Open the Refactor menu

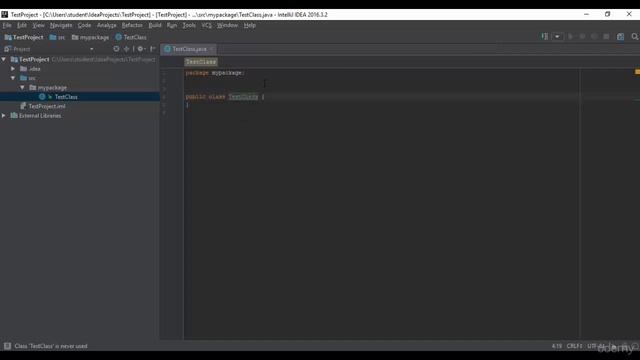coord(132,25)
